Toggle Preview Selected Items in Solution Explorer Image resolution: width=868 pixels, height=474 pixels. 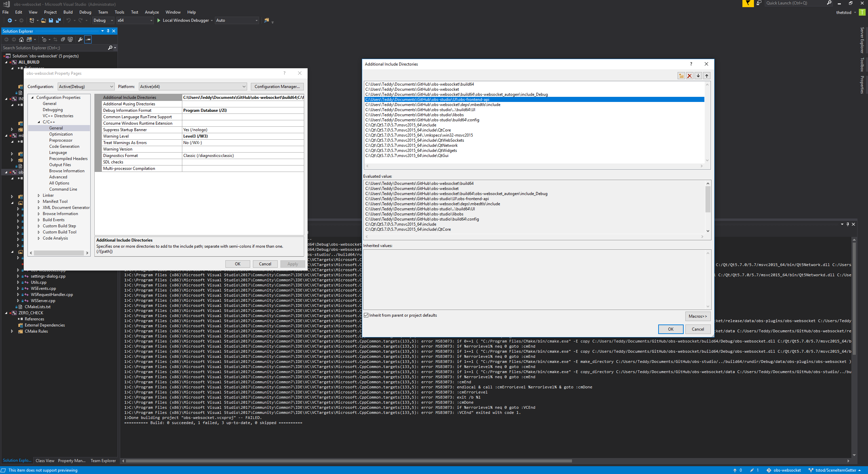(x=88, y=39)
